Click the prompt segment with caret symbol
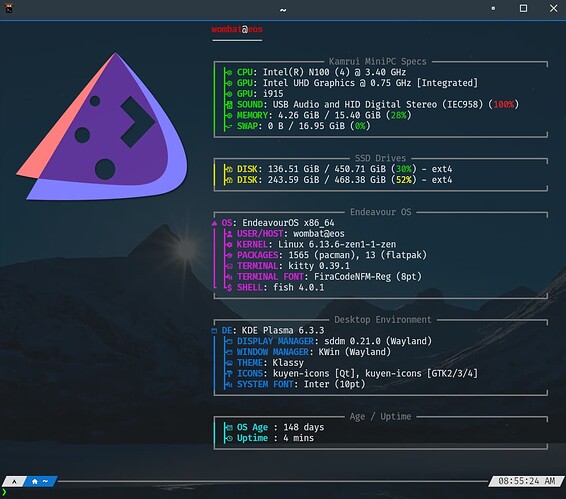 click(14, 481)
